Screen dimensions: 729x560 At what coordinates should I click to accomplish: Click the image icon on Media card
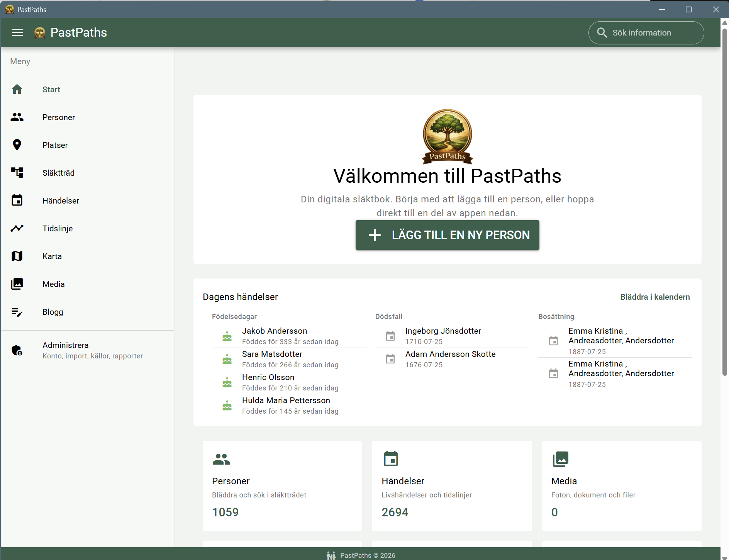(x=561, y=459)
